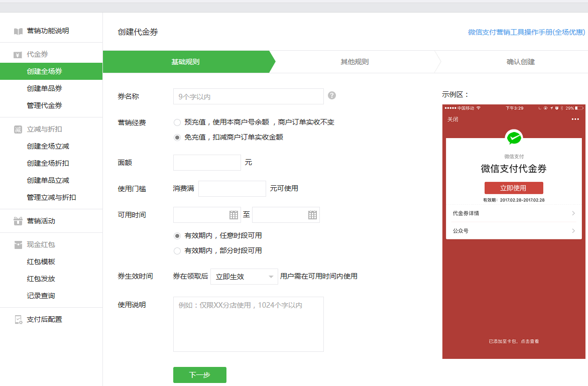Expand 公众号 row in the preview
This screenshot has width=588, height=386.
(x=514, y=231)
